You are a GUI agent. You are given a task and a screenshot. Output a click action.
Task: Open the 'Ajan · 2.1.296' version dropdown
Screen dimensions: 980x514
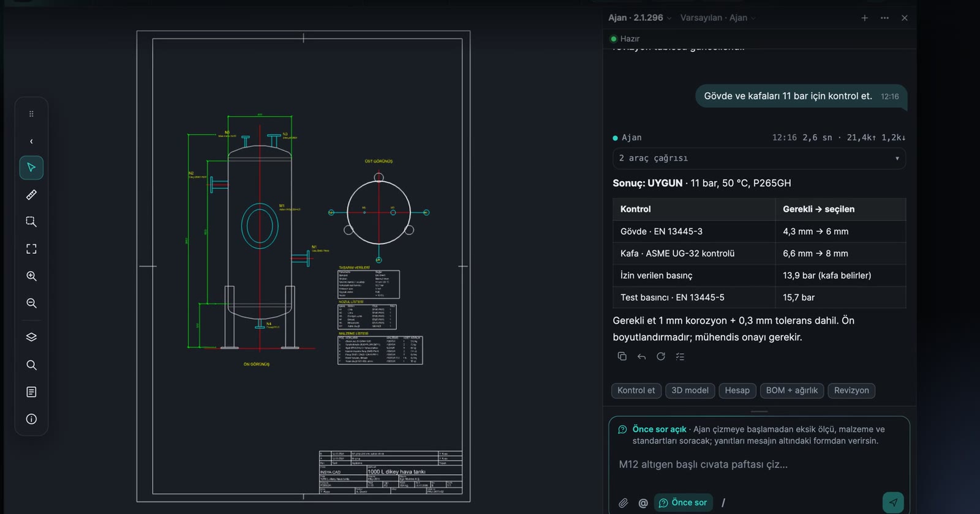[x=640, y=18]
